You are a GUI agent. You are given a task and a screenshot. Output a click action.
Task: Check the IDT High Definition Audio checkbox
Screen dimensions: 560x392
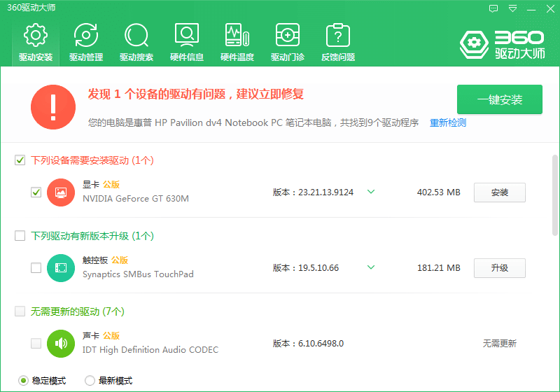coord(36,344)
